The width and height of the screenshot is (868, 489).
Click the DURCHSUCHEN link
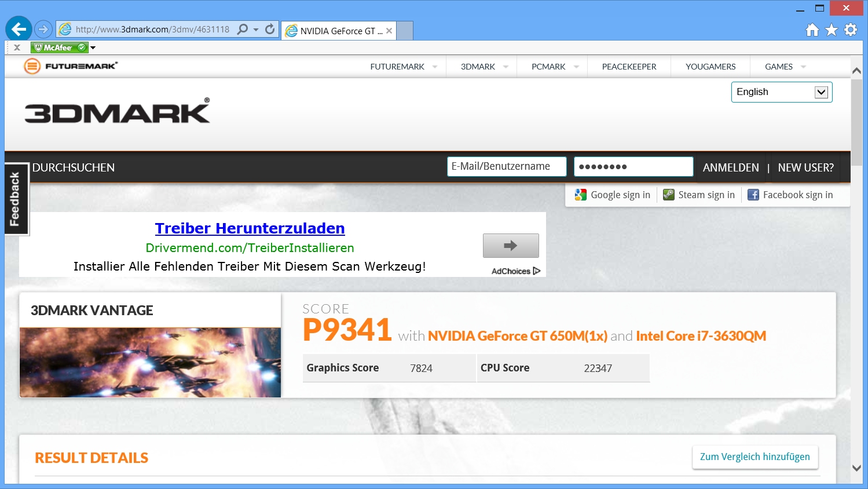(74, 167)
